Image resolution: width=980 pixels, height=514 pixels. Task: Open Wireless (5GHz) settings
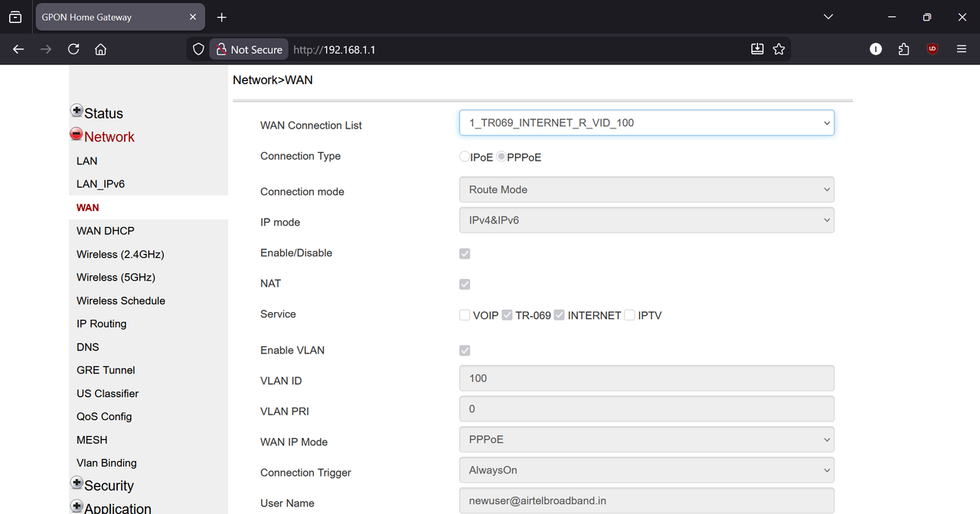coord(116,277)
